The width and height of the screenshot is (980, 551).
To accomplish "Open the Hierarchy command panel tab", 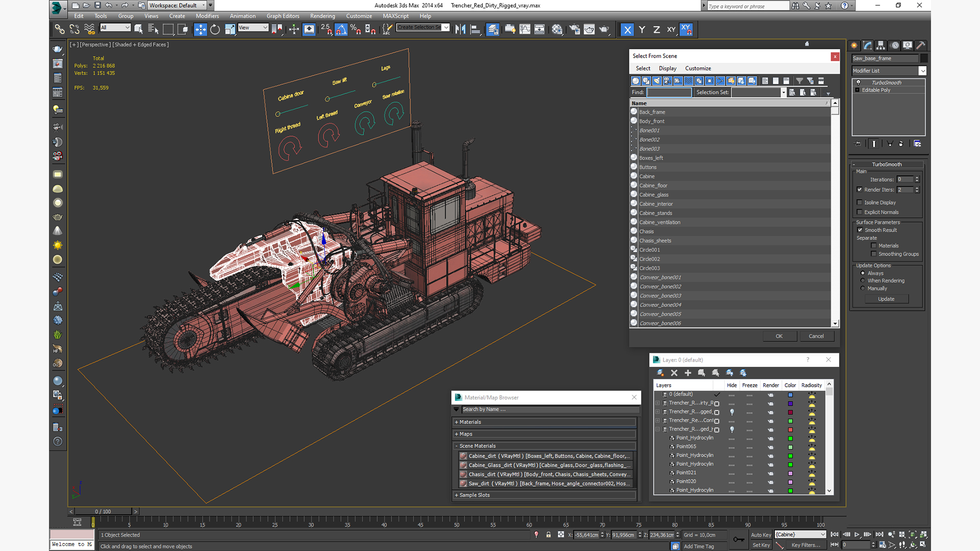I will 881,45.
